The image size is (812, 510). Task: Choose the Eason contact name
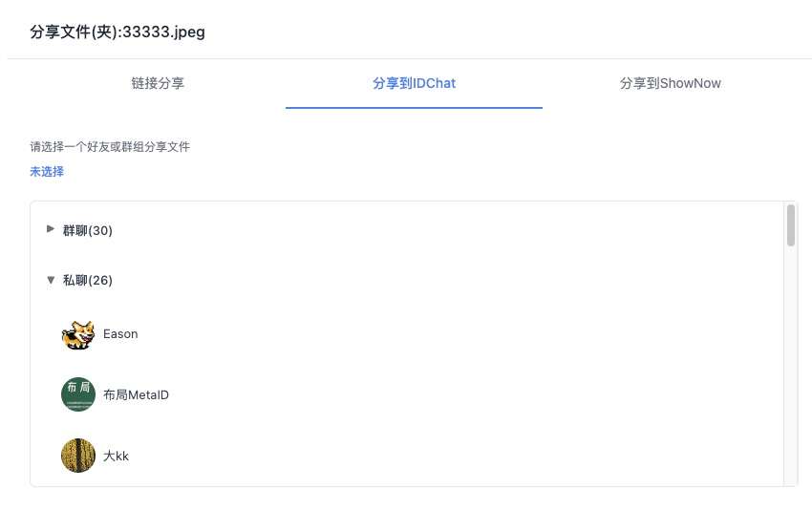(120, 334)
